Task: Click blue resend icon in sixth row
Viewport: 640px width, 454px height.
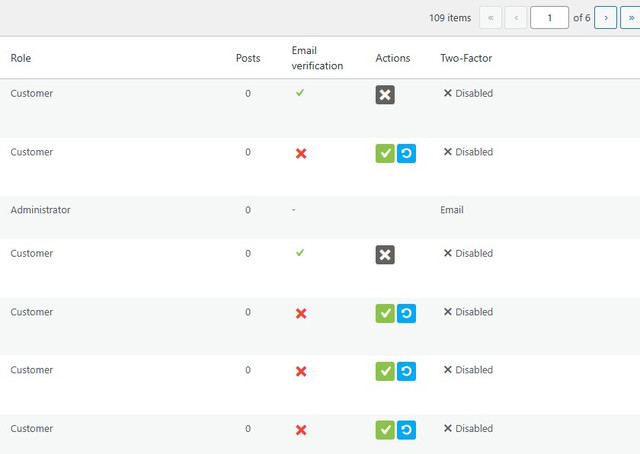Action: (406, 372)
